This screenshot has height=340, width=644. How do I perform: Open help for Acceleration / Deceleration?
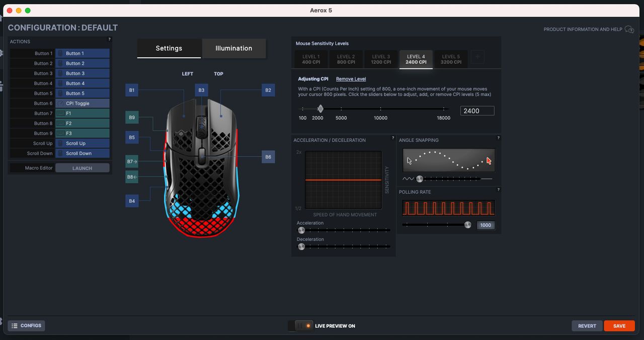pos(393,138)
